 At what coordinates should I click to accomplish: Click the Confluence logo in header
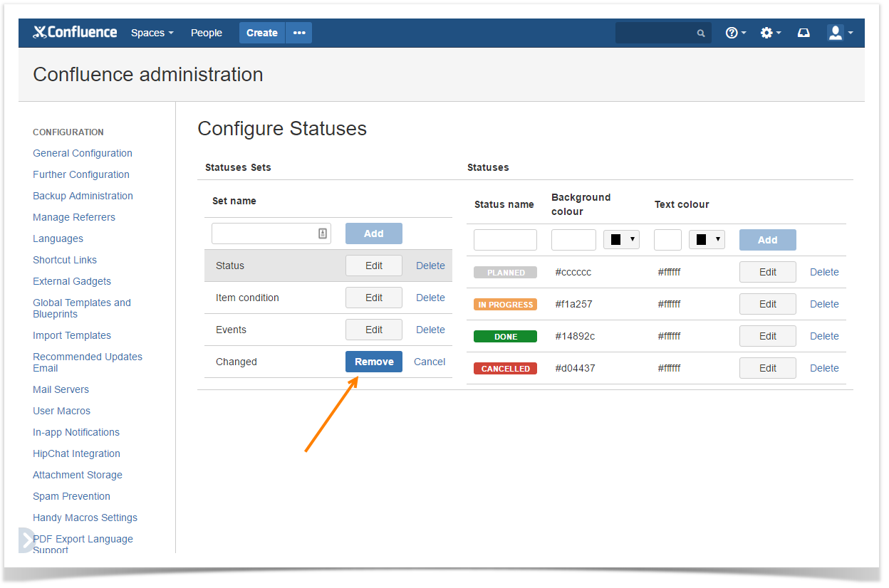point(75,33)
